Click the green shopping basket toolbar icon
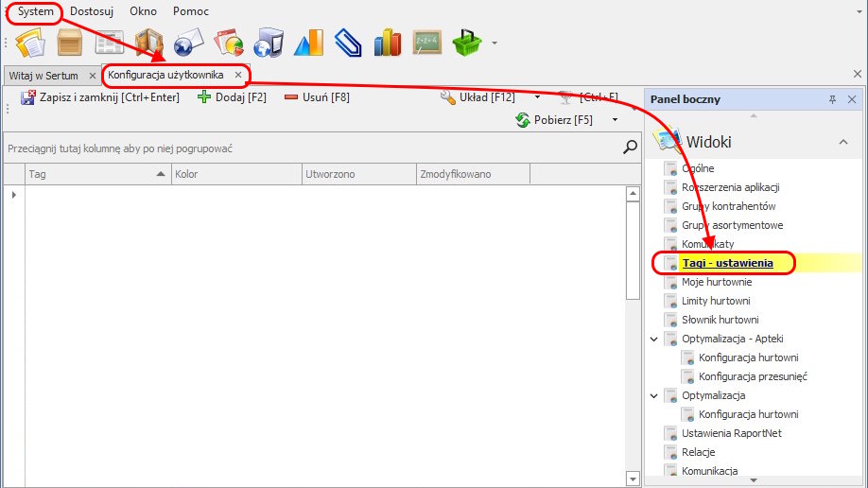The height and width of the screenshot is (488, 868). point(468,43)
